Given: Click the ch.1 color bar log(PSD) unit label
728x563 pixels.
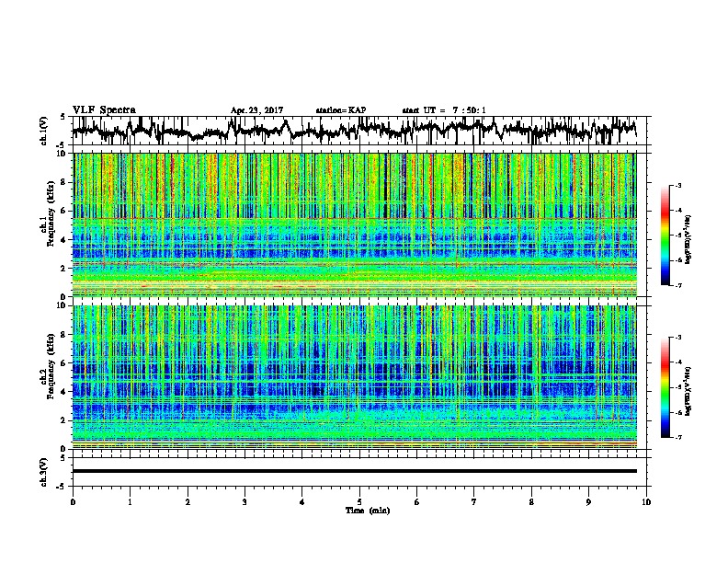Looking at the screenshot, I should click(x=688, y=240).
